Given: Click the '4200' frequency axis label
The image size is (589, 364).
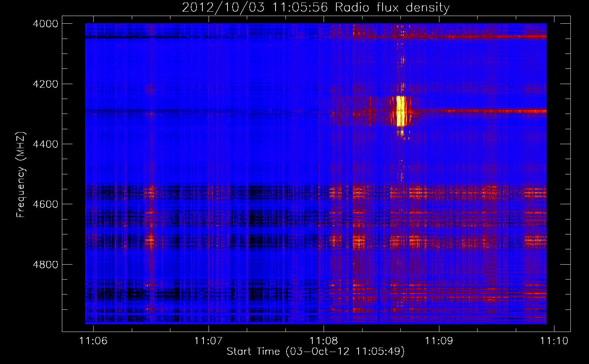Looking at the screenshot, I should [x=46, y=84].
